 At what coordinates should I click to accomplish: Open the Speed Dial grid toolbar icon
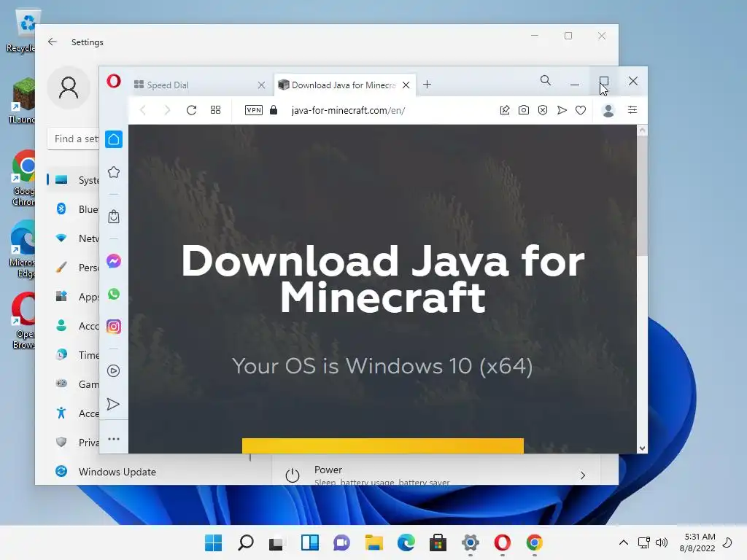coord(215,110)
